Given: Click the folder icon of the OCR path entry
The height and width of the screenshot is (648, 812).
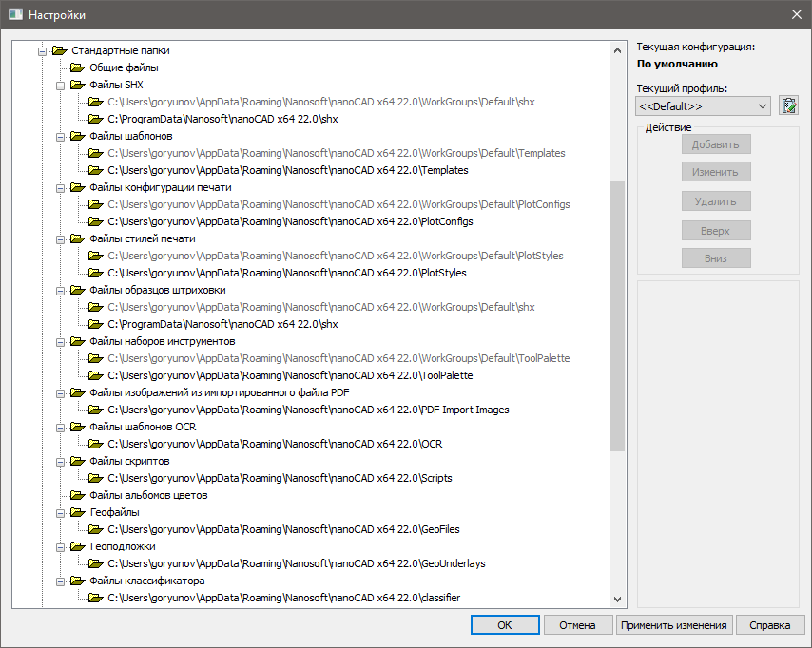Looking at the screenshot, I should (95, 445).
